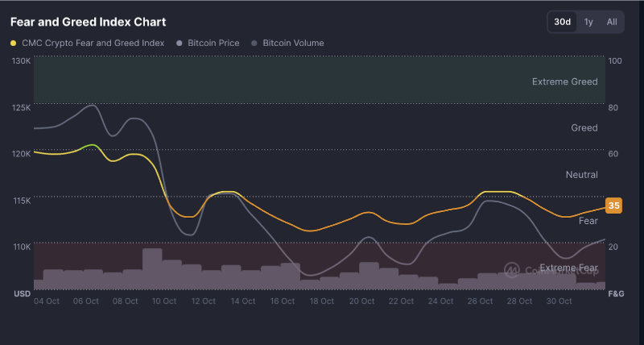
Task: Click the Extreme Greed zone label
Action: pyautogui.click(x=564, y=81)
